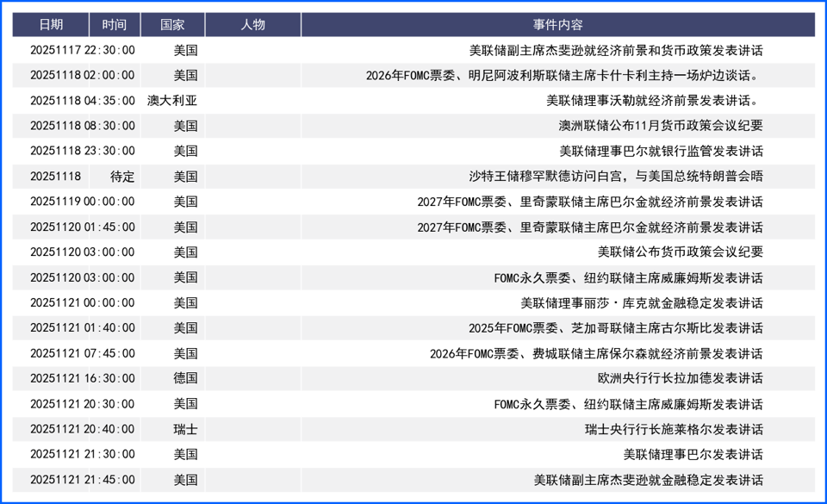Select the 瑞士央行行长施莱格尔发表讲话 event
This screenshot has height=504, width=827.
pos(674,429)
